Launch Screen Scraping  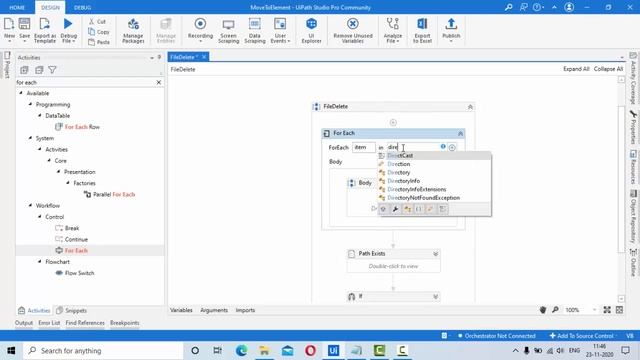coord(229,30)
